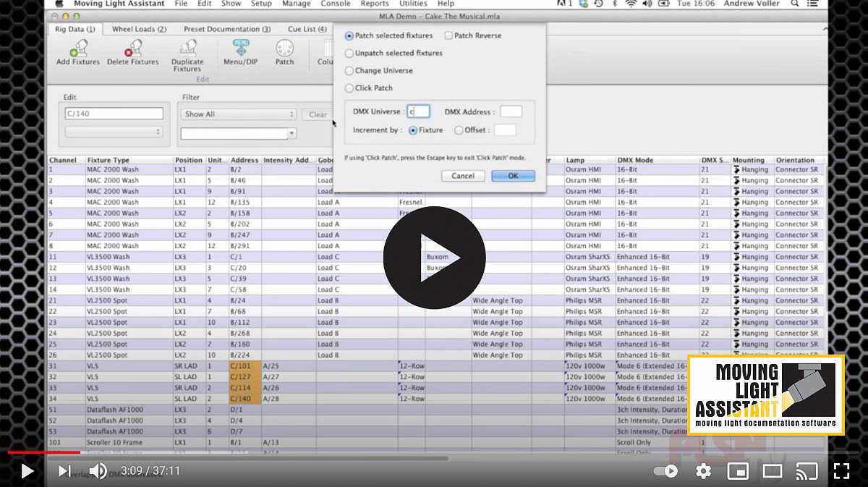
Task: Open the Utilities menu
Action: point(413,4)
